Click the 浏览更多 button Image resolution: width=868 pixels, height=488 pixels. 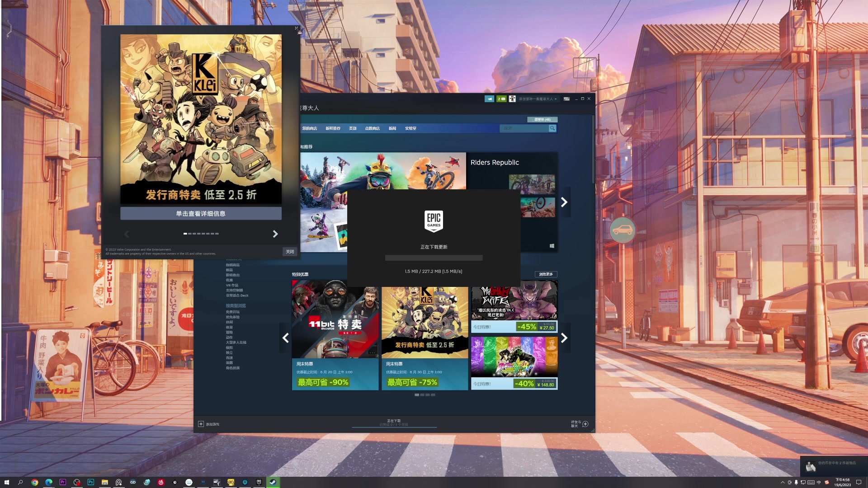tap(546, 274)
